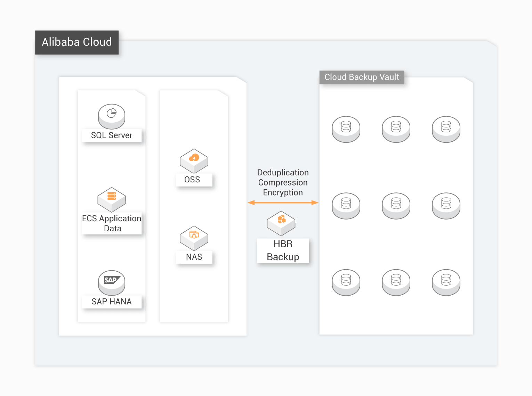Click the "ECS Application Data" label

point(112,223)
